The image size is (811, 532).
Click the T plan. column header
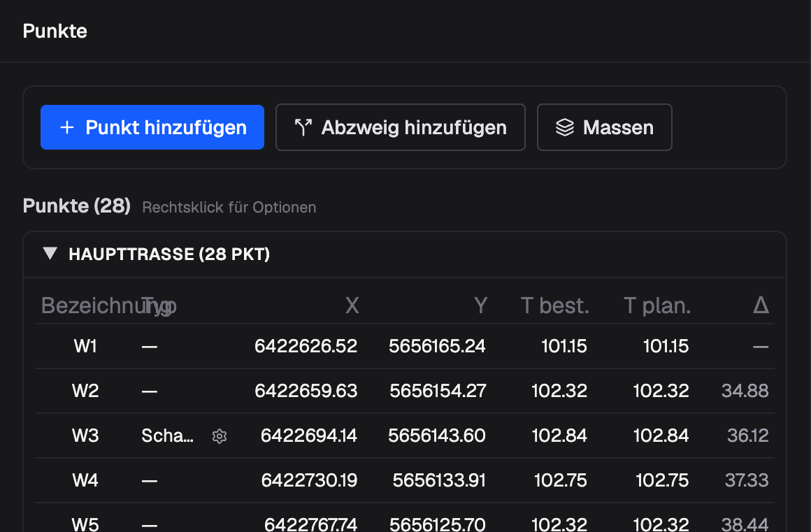657,305
